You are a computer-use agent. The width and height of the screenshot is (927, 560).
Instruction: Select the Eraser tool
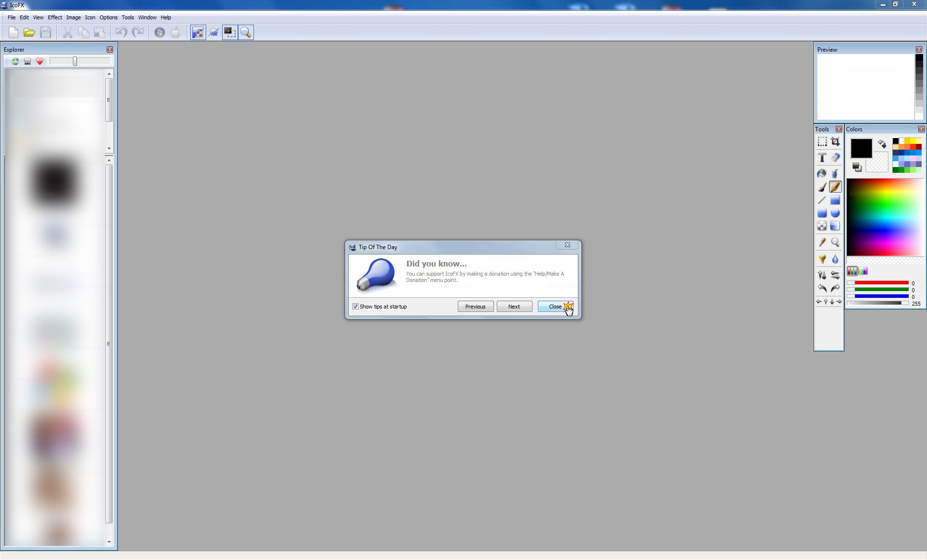(835, 158)
